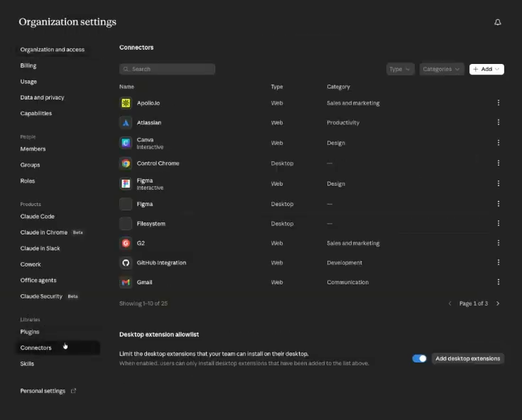Go to the previous page of connectors
522x420 pixels.
pyautogui.click(x=450, y=303)
